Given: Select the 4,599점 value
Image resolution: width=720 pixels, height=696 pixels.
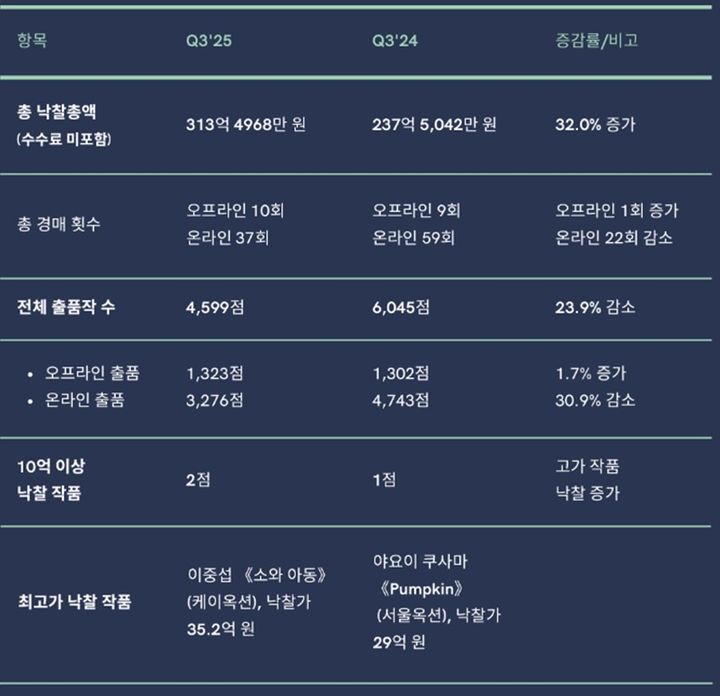Looking at the screenshot, I should tap(215, 307).
